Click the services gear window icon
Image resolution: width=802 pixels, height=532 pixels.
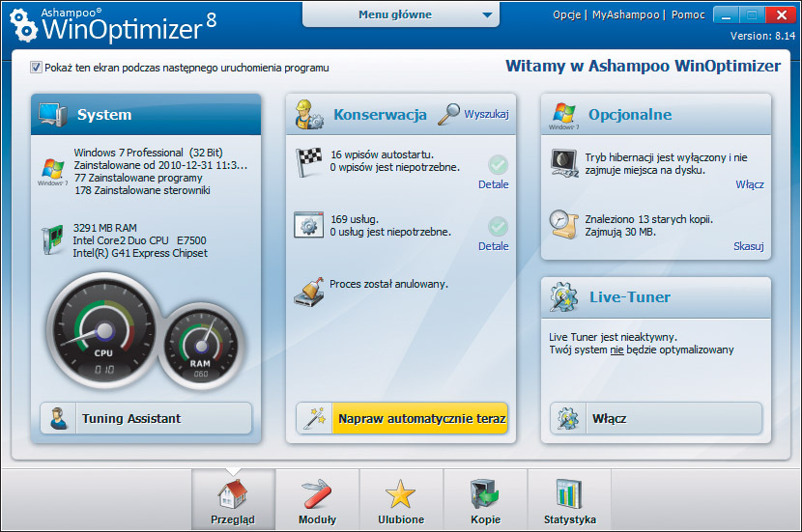click(309, 226)
